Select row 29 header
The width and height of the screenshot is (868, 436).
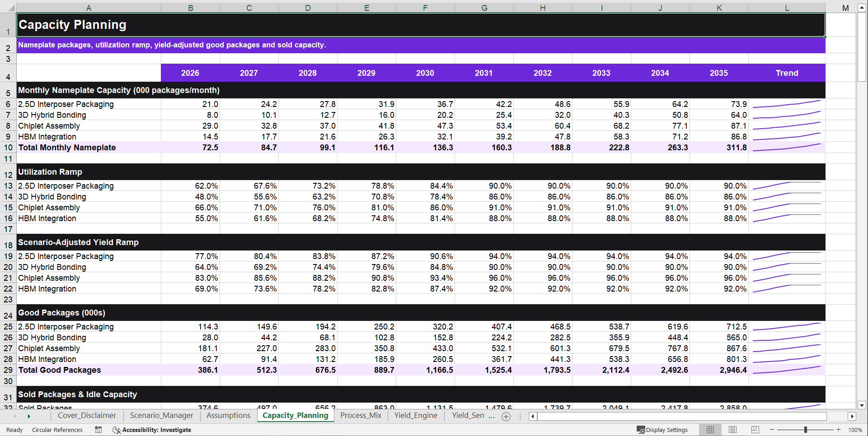coord(8,370)
